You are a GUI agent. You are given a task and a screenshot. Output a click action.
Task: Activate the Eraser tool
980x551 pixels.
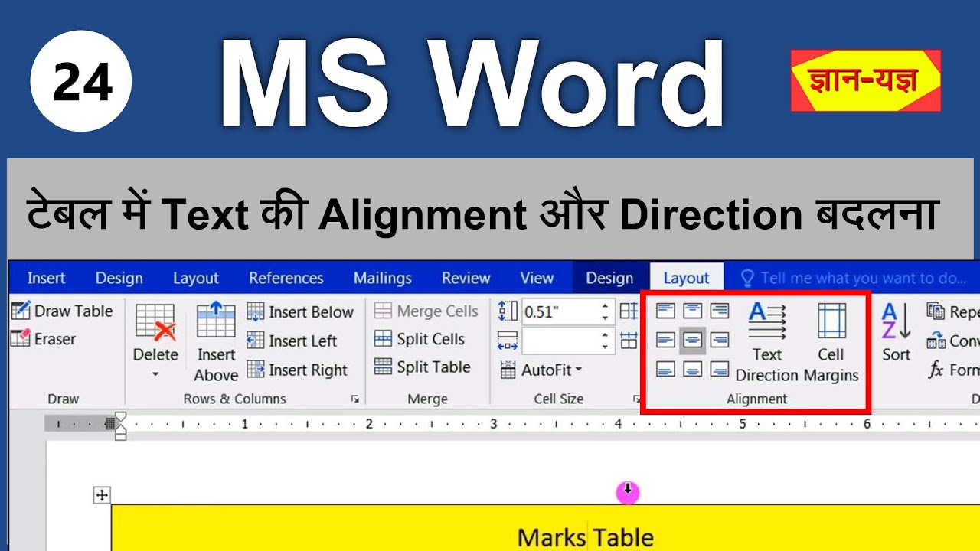44,339
